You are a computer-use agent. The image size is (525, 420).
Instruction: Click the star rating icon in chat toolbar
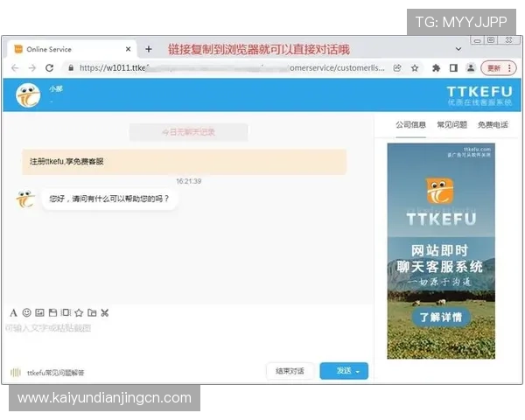[x=79, y=313]
